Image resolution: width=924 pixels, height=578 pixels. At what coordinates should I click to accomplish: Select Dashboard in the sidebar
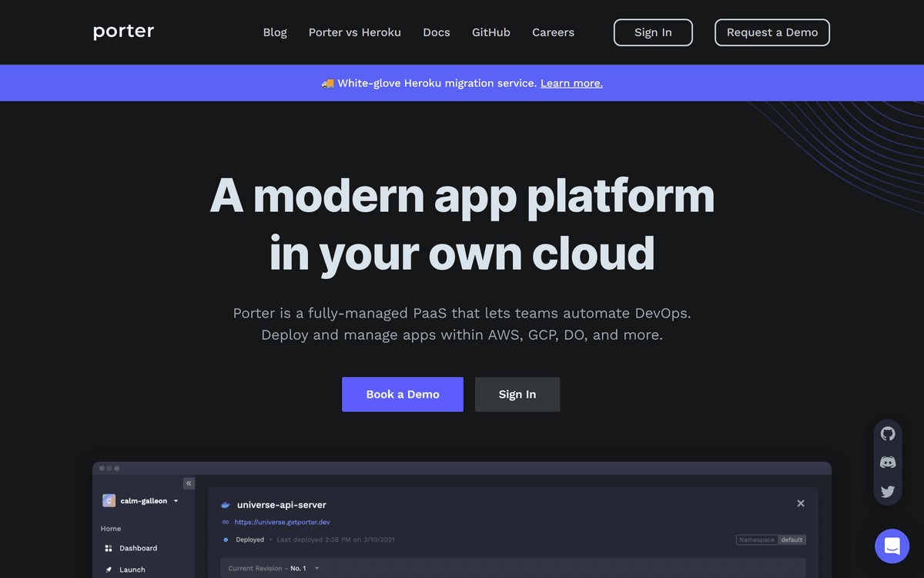click(138, 548)
